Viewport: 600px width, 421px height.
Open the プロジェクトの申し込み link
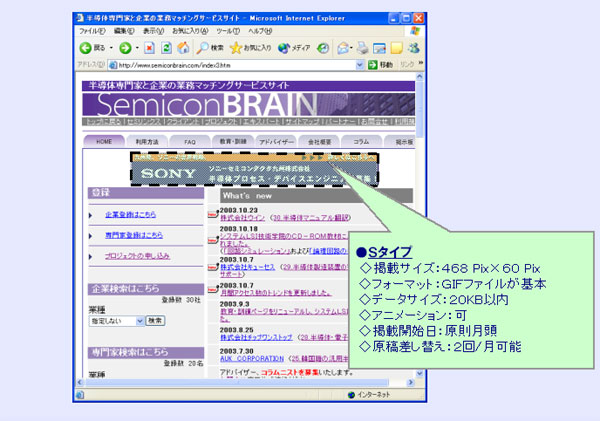(x=137, y=256)
